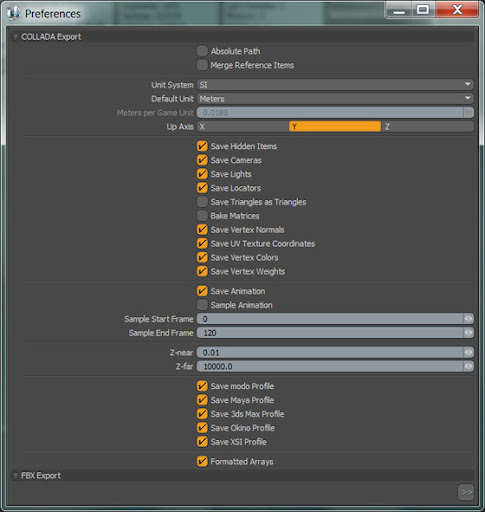Image resolution: width=485 pixels, height=512 pixels.
Task: Click the Z-far value field
Action: (330, 366)
